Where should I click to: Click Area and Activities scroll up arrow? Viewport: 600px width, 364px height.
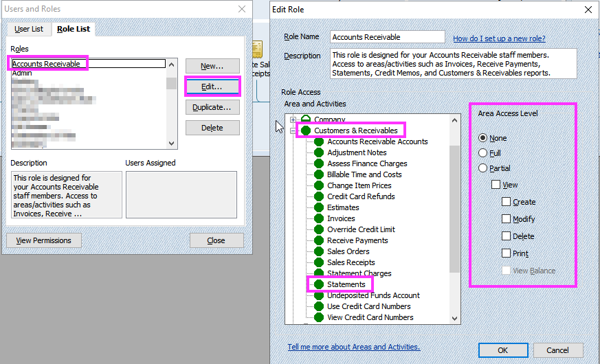454,120
